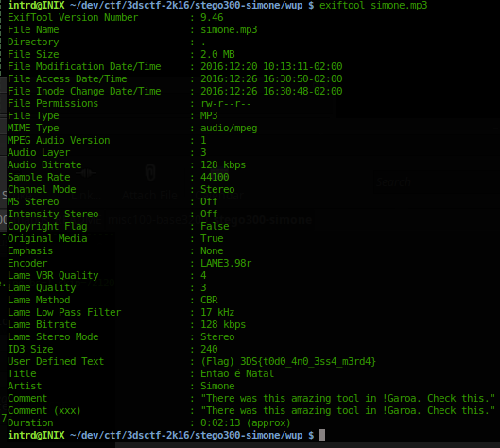Select the 'MPEG Audio Version' label
500x448 pixels.
[x=59, y=140]
